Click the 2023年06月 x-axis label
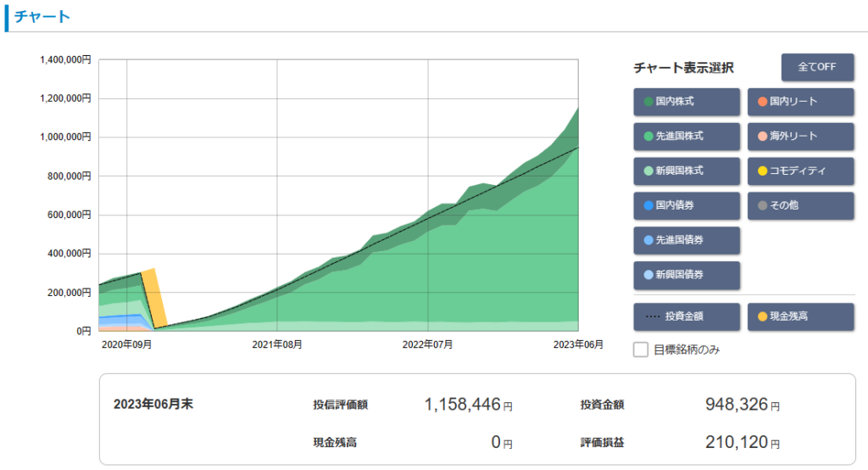Image resolution: width=868 pixels, height=470 pixels. tap(578, 344)
